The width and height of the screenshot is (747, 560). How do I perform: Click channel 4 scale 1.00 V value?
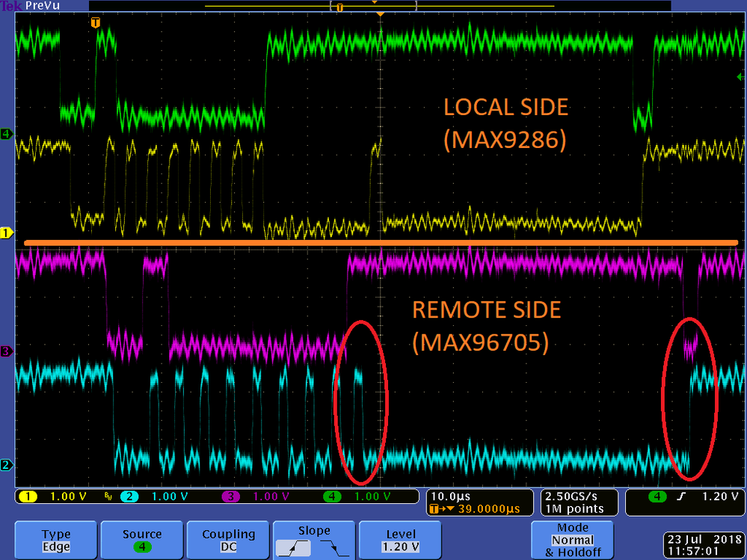coord(372,496)
